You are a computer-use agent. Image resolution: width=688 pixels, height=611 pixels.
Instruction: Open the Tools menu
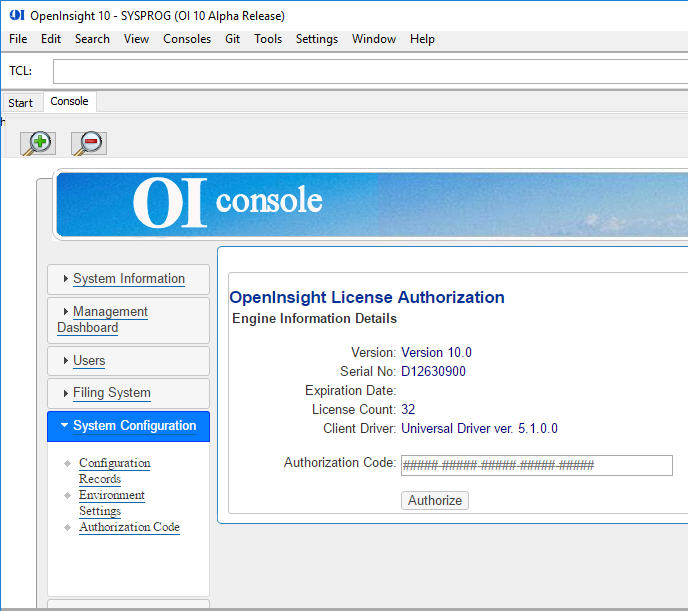coord(268,39)
